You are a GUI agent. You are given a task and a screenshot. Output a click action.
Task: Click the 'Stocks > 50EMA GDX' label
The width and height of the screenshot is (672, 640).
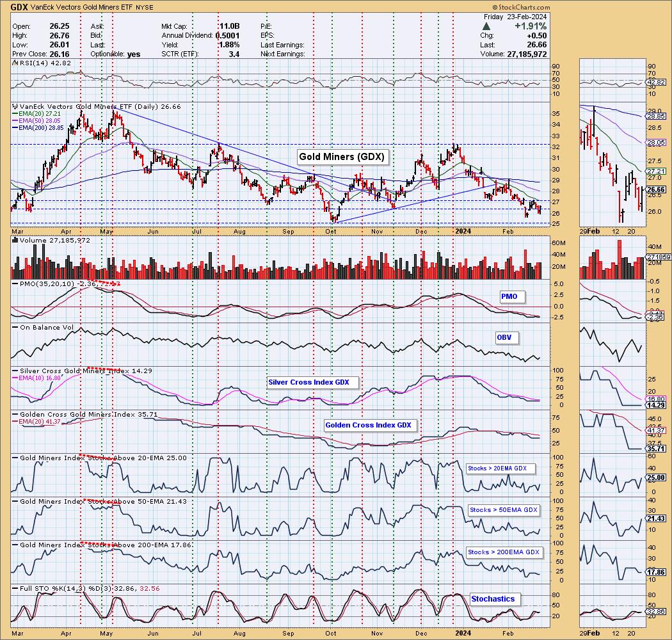point(504,509)
